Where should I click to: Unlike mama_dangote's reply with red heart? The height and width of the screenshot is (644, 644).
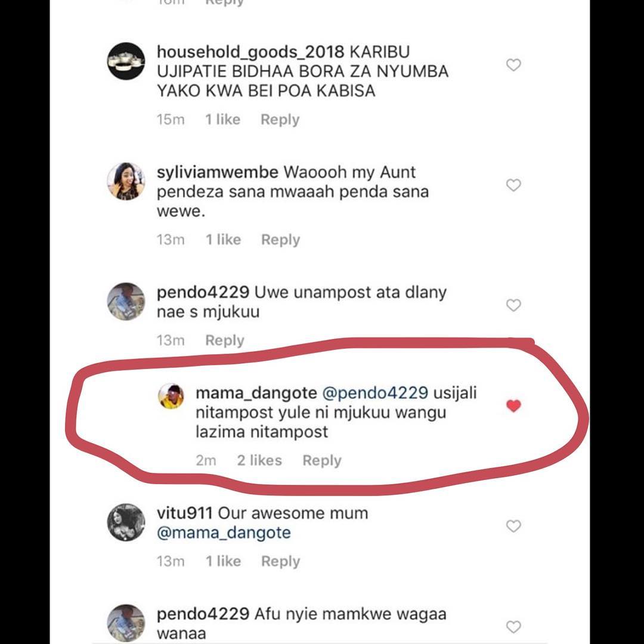pos(513,406)
